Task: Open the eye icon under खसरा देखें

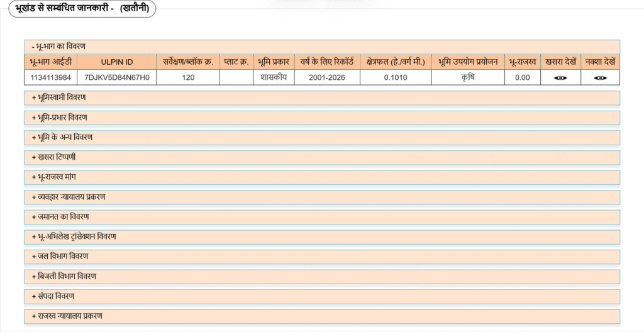Action: pos(560,78)
